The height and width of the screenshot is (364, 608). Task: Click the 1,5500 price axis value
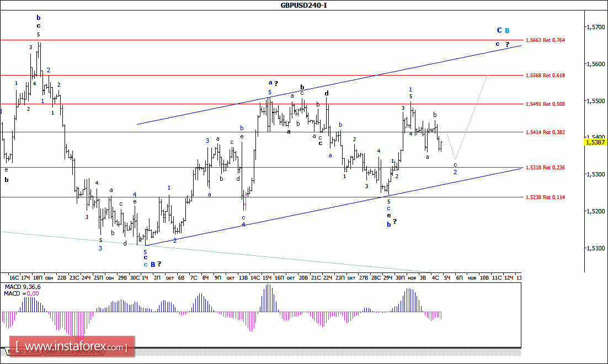(596, 101)
